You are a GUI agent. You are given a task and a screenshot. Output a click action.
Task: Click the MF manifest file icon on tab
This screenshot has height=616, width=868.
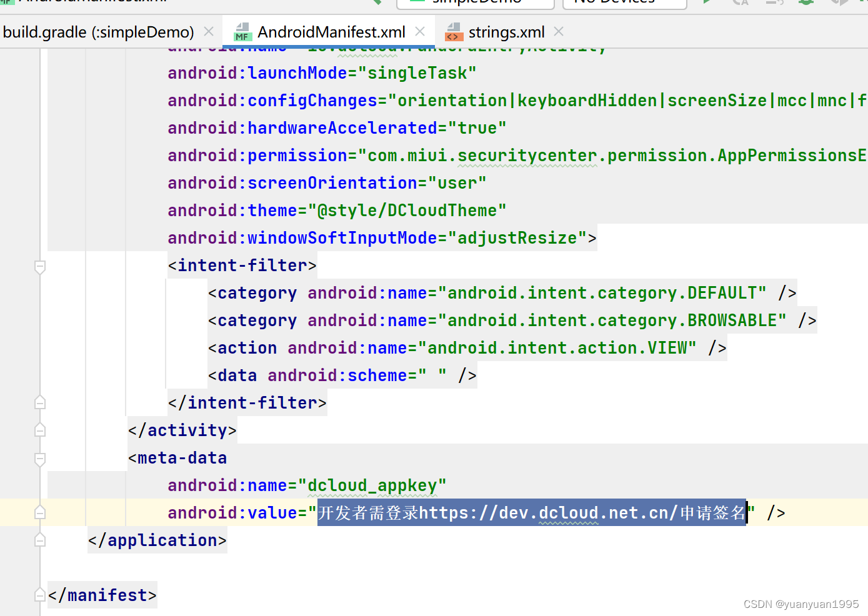(x=242, y=32)
